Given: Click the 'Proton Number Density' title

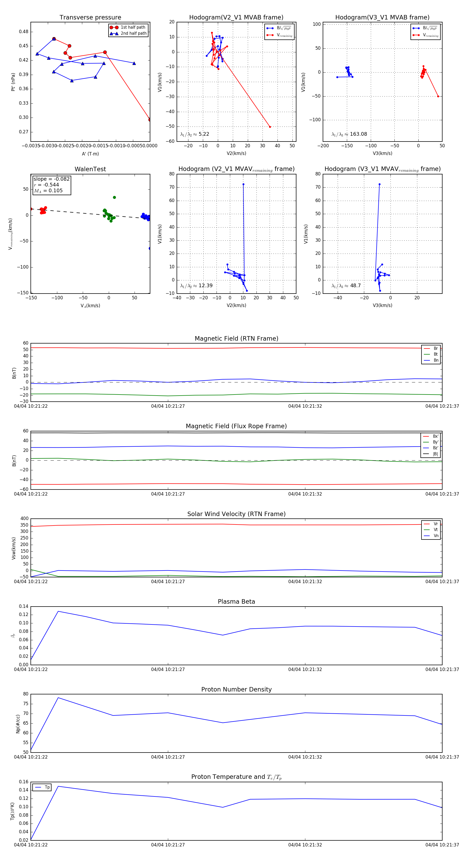Looking at the screenshot, I should tap(236, 689).
